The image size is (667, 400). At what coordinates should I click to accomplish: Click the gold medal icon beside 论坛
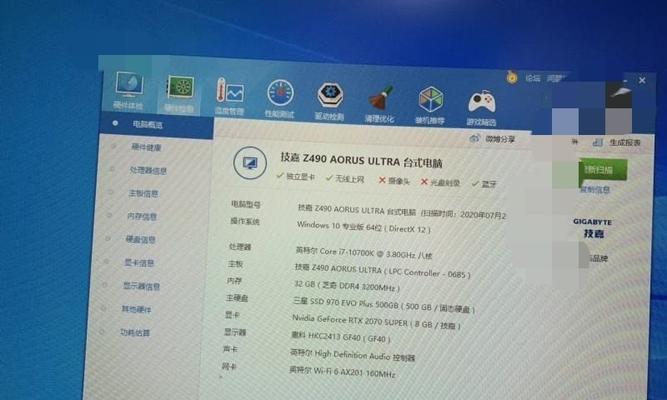click(x=512, y=77)
